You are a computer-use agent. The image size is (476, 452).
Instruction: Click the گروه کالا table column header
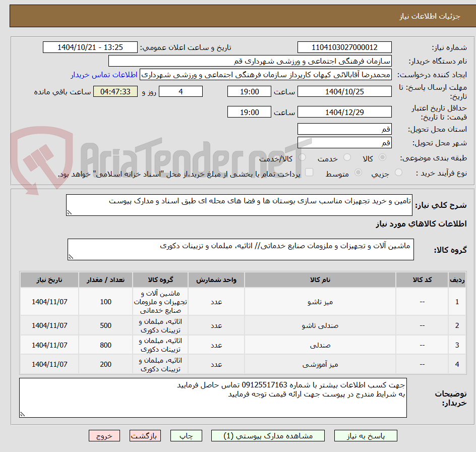coord(160,280)
